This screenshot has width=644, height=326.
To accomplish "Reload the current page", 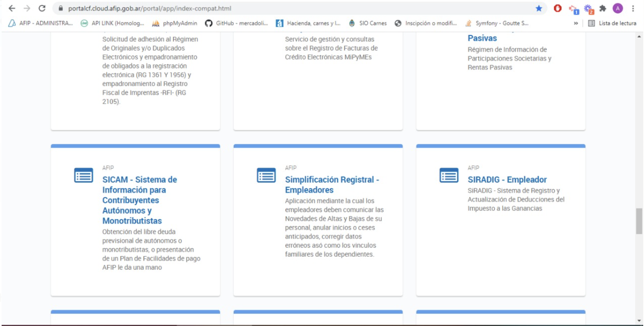I will pyautogui.click(x=42, y=8).
